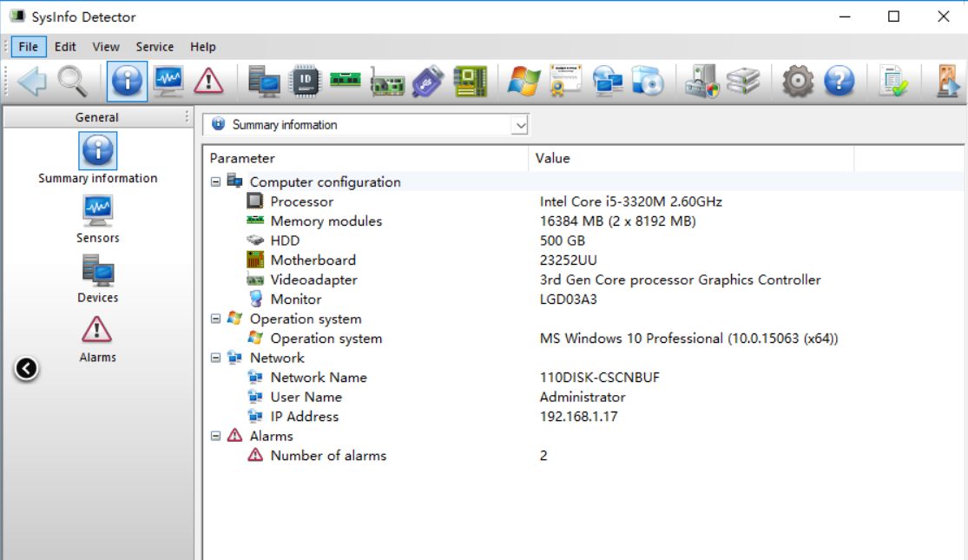Open the software disc toolbar icon
This screenshot has width=968, height=560.
click(x=648, y=81)
